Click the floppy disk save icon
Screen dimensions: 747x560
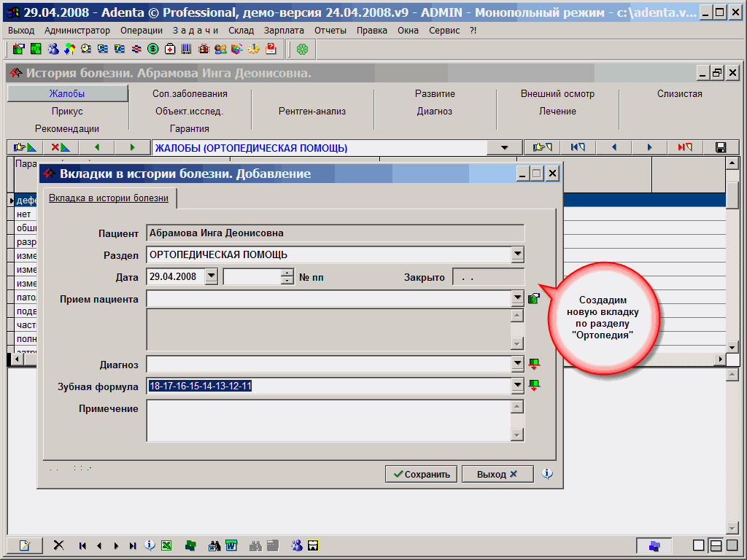(x=721, y=147)
